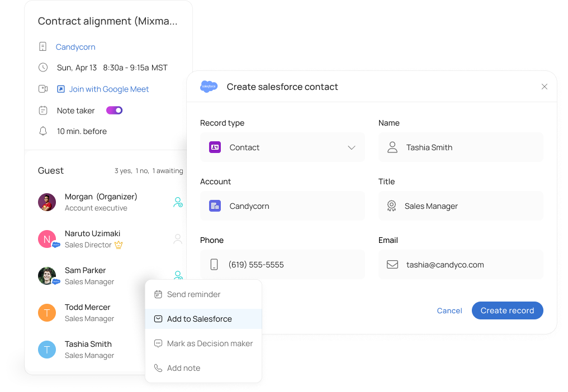
Task: Click the phone icon beside Add note
Action: tap(158, 368)
